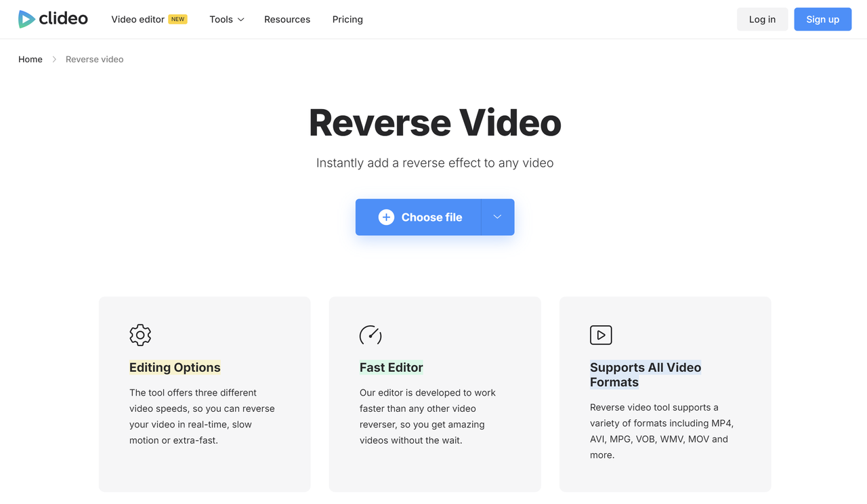Click the 'MP4, AVI, MPG, VOB' formats text
Image resolution: width=867 pixels, height=504 pixels.
pos(662,431)
